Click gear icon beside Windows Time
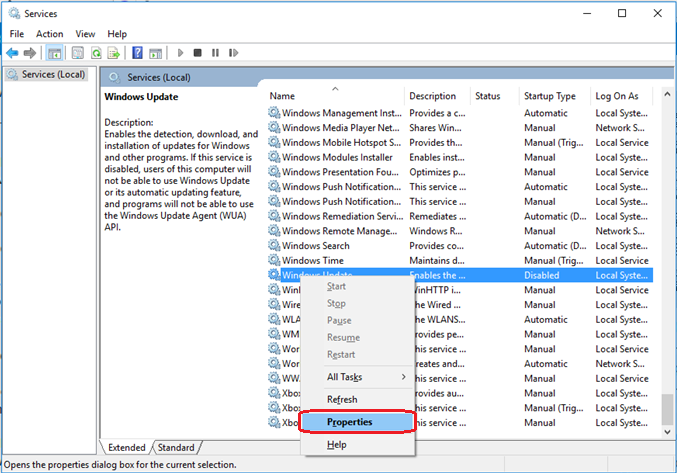 click(x=274, y=260)
